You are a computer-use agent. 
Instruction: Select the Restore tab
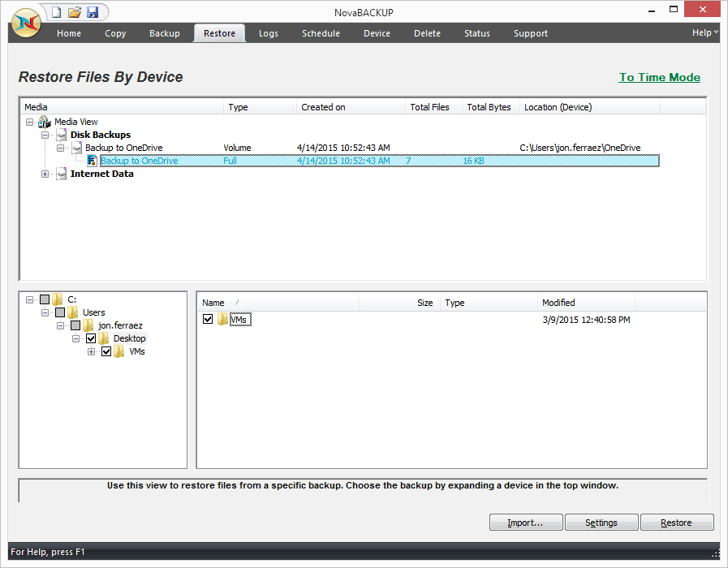(220, 33)
